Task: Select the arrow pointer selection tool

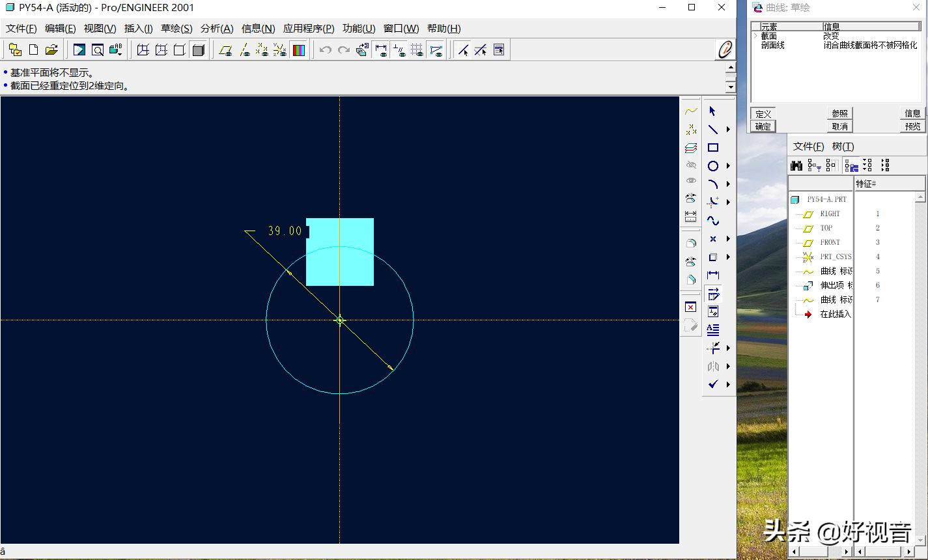Action: pyautogui.click(x=713, y=111)
